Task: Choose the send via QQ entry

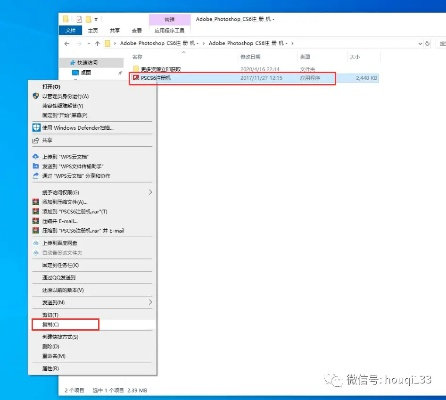Action: click(59, 278)
